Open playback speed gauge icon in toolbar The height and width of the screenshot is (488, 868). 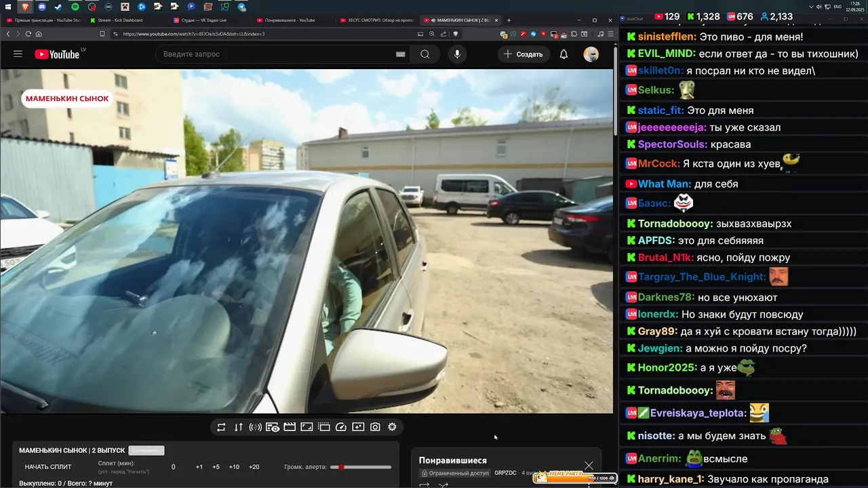tap(341, 427)
